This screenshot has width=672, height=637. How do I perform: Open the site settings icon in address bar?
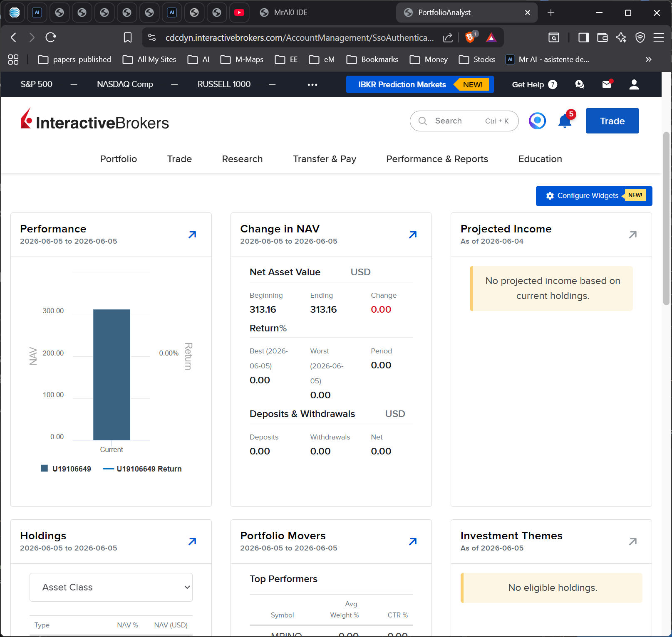click(152, 38)
